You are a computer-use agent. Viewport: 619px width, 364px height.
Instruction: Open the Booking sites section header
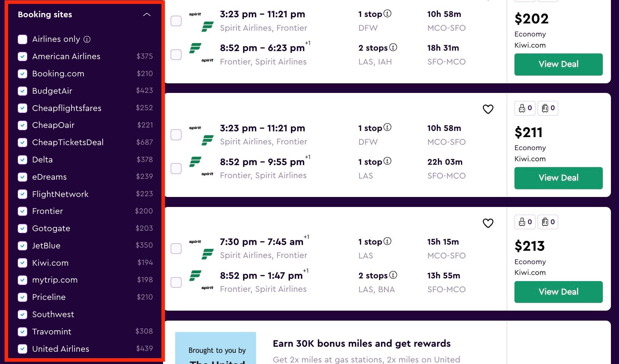(x=45, y=14)
